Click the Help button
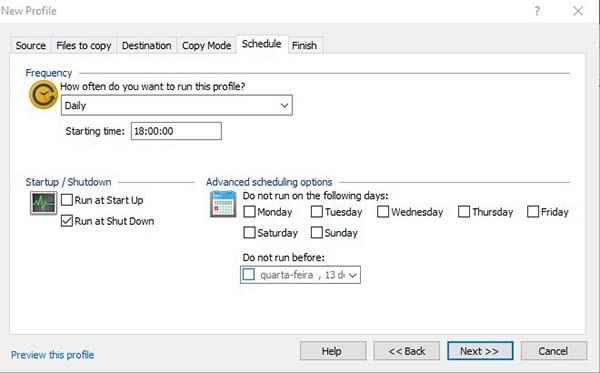The height and width of the screenshot is (373, 600). pos(333,351)
